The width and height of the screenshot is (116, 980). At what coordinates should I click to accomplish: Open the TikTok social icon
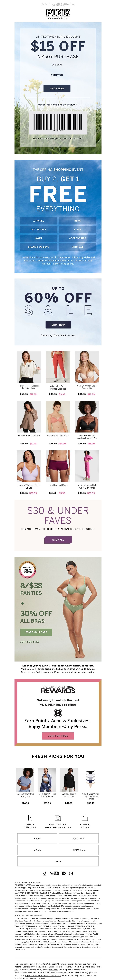click(x=45, y=873)
